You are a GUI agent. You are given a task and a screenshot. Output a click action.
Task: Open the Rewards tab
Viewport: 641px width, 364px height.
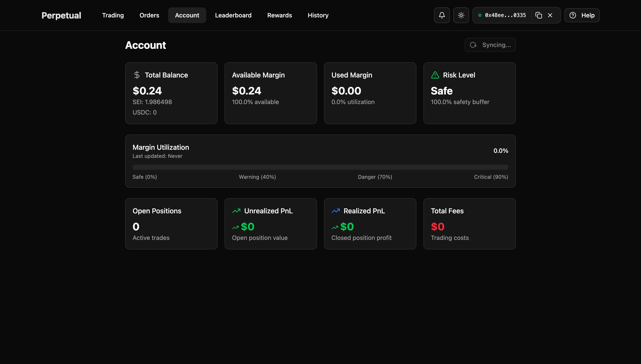pos(279,15)
